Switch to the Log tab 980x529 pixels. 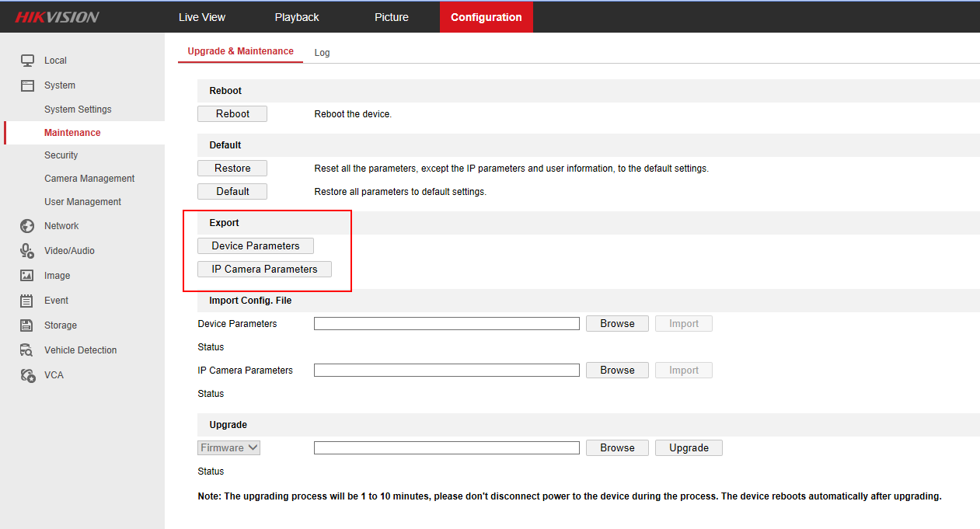click(322, 53)
